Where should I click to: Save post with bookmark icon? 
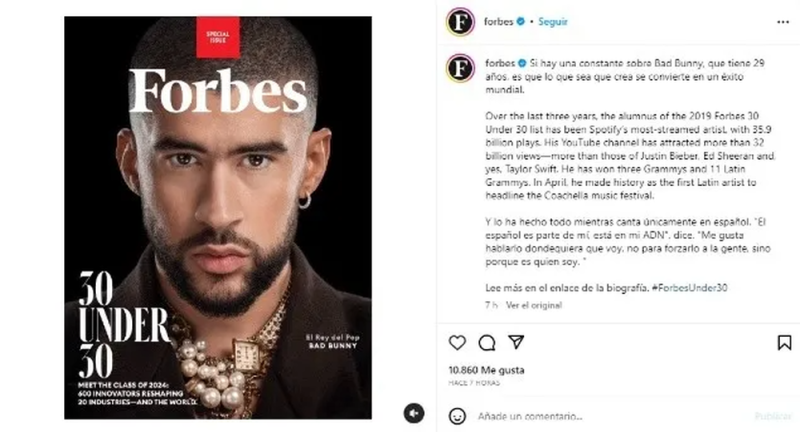pos(784,342)
